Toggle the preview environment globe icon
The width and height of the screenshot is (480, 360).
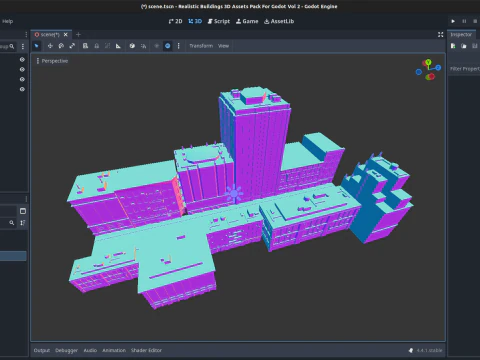click(x=168, y=46)
